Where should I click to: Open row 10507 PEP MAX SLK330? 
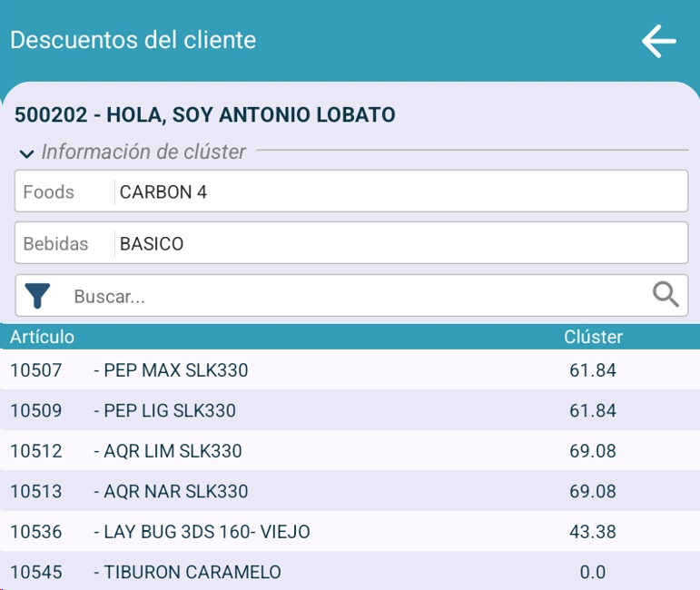[x=173, y=370]
